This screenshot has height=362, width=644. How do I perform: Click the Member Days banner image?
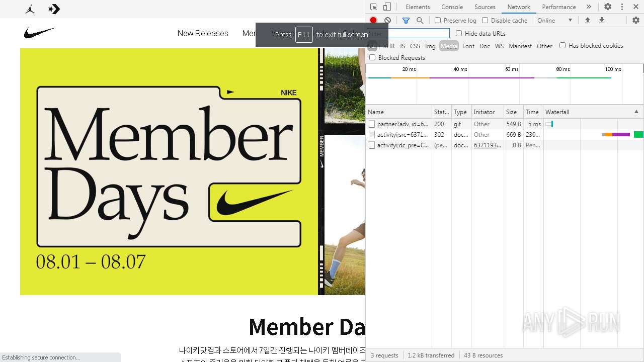pos(169,171)
